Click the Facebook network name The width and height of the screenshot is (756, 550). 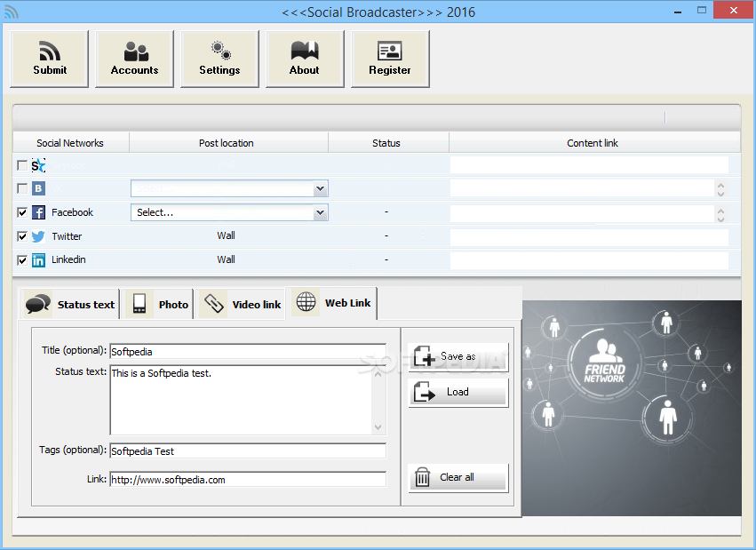pyautogui.click(x=72, y=212)
